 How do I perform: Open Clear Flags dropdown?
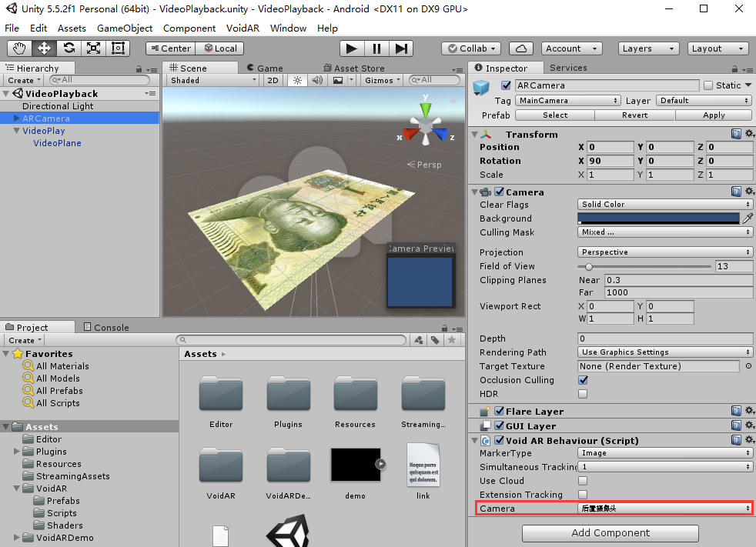coord(665,205)
